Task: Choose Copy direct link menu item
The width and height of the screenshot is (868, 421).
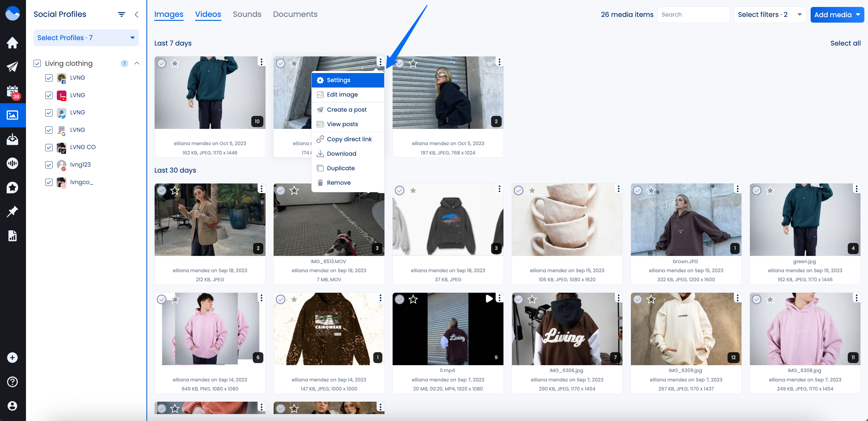Action: point(348,139)
